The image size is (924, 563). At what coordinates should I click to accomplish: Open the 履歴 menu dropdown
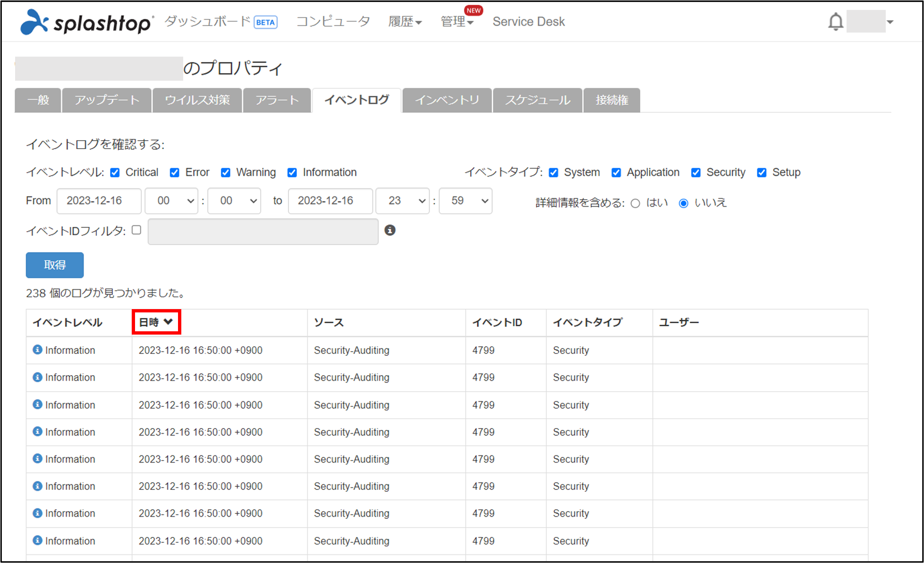click(405, 22)
